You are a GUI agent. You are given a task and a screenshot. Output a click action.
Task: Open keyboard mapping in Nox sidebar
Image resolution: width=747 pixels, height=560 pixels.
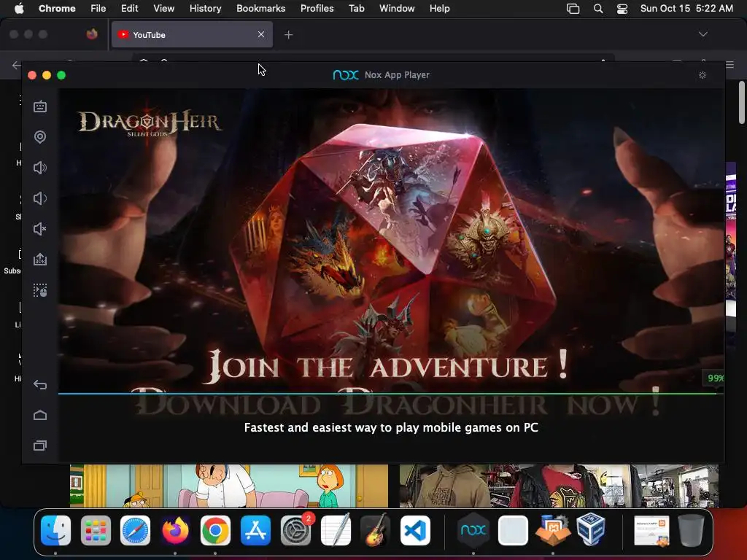point(40,106)
